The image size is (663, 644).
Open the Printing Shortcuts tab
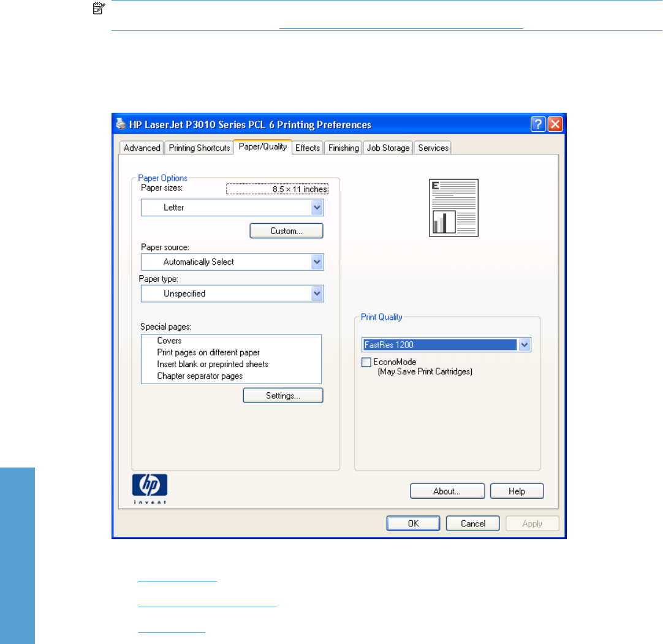tap(199, 148)
